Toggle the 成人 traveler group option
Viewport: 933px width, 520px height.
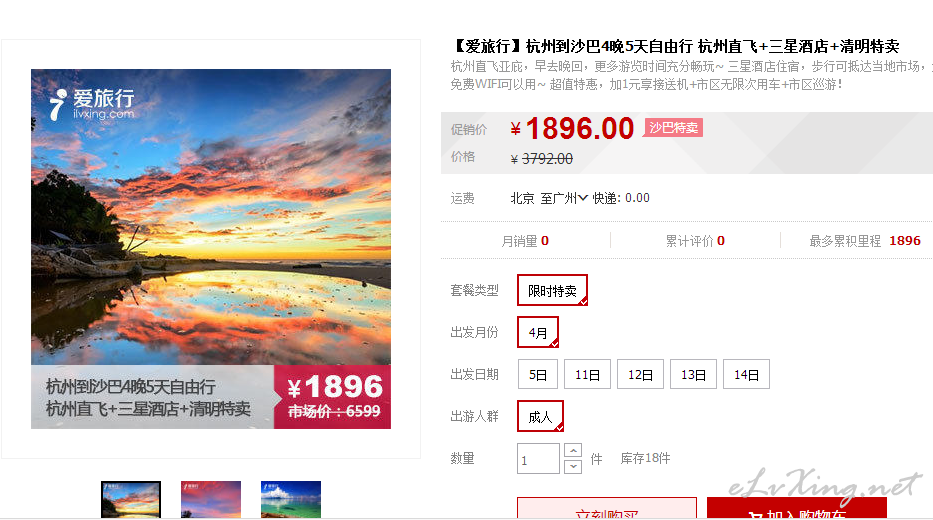click(540, 416)
